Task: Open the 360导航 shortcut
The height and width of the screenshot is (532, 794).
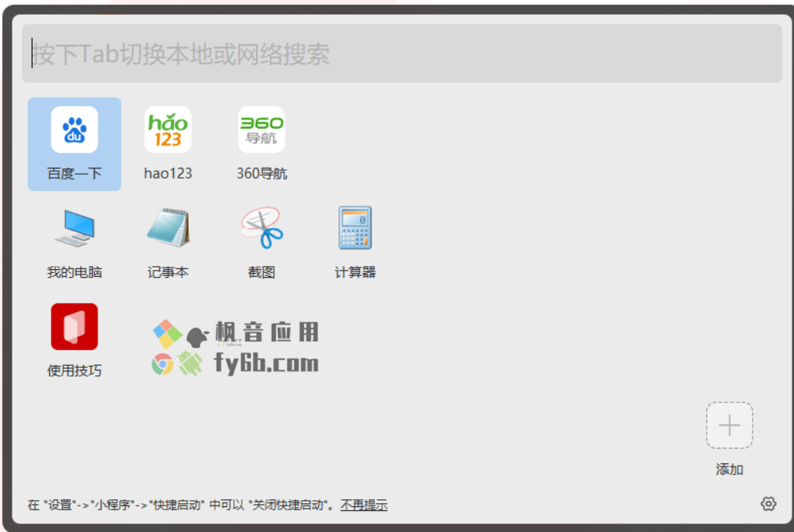Action: click(261, 144)
